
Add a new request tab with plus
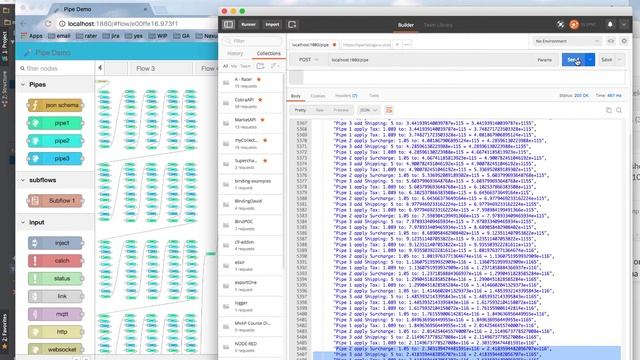point(397,44)
